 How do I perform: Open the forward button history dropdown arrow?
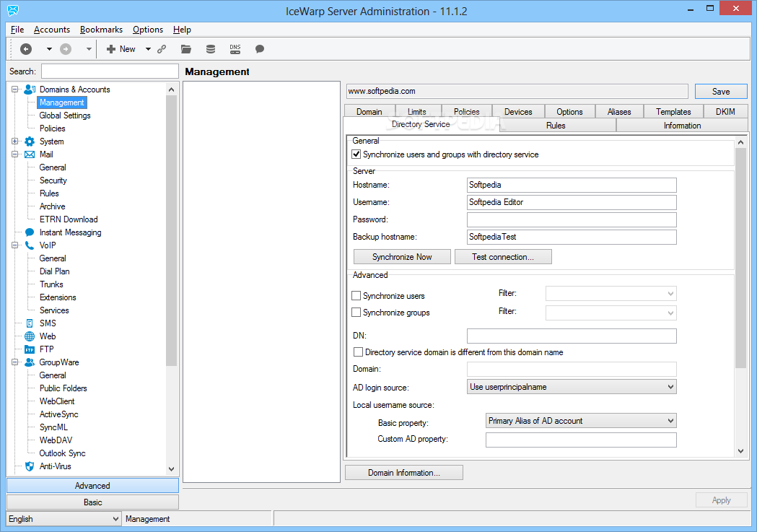click(x=89, y=49)
